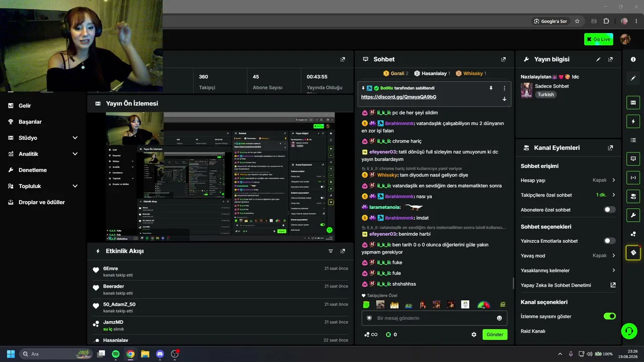Screen dimensions: 644x362
Task: Toggle the chat bubble icon in right rail
Action: 633,158
